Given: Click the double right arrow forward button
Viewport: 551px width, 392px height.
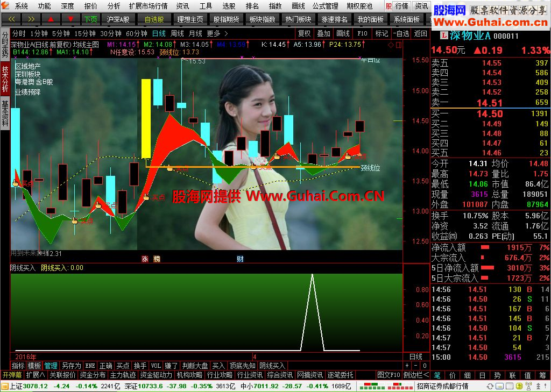Looking at the screenshot, I should click(x=31, y=19).
